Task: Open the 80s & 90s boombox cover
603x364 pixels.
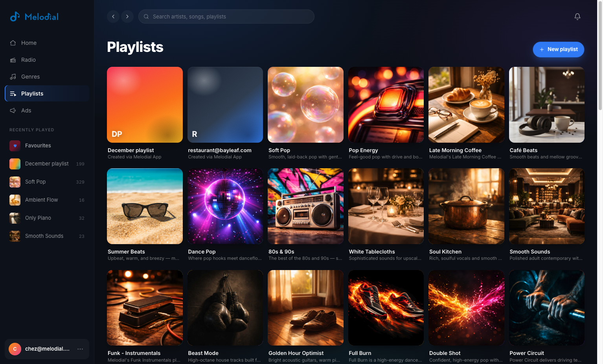Action: 305,206
